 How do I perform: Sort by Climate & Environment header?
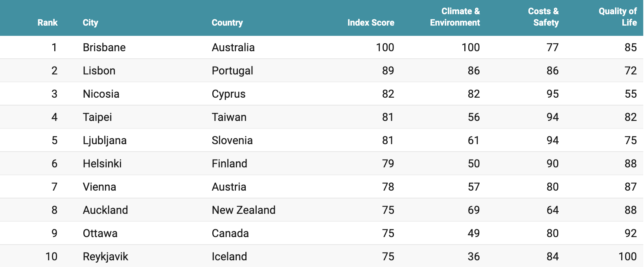(455, 17)
